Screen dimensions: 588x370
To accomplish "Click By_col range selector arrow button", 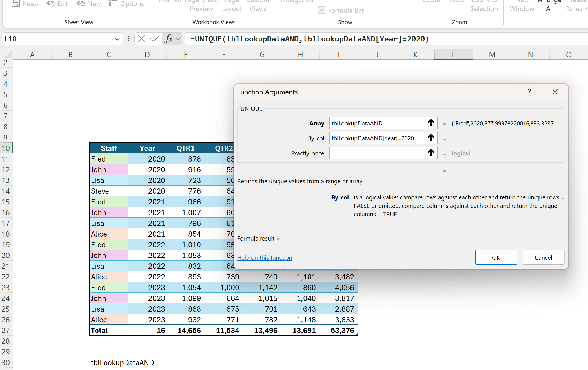I will (x=431, y=138).
